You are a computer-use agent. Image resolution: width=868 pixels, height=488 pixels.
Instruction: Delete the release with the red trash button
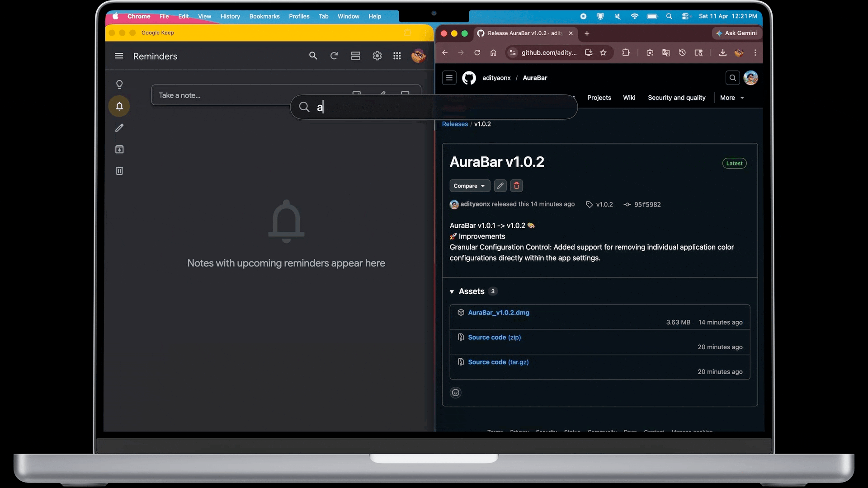tap(516, 186)
